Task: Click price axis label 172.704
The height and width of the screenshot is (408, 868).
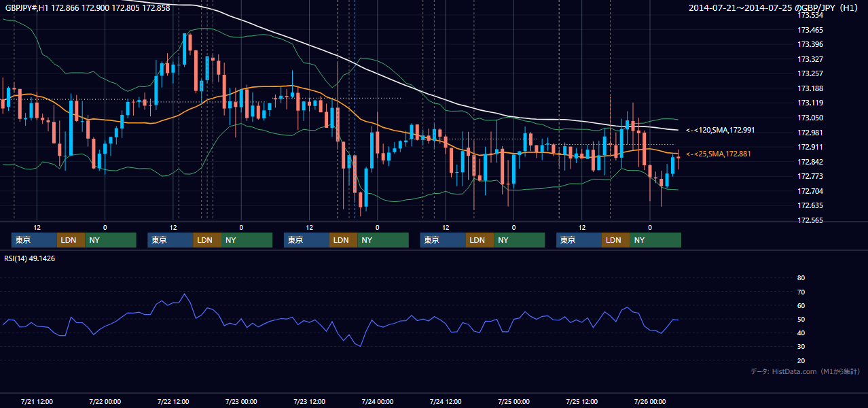Action: click(810, 191)
